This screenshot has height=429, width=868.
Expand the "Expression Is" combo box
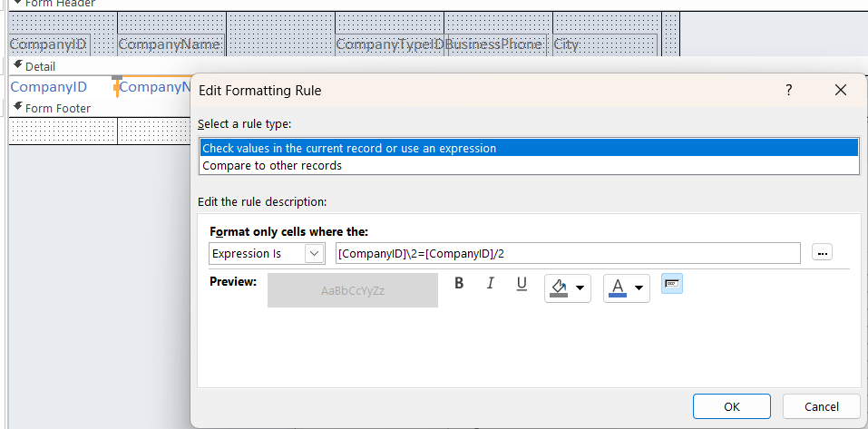(x=315, y=254)
